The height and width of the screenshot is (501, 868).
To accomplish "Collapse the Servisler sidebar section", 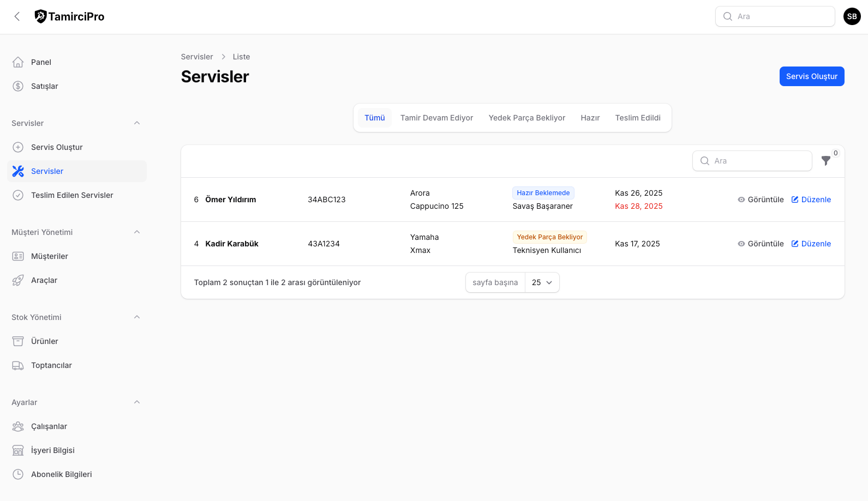I will (137, 123).
